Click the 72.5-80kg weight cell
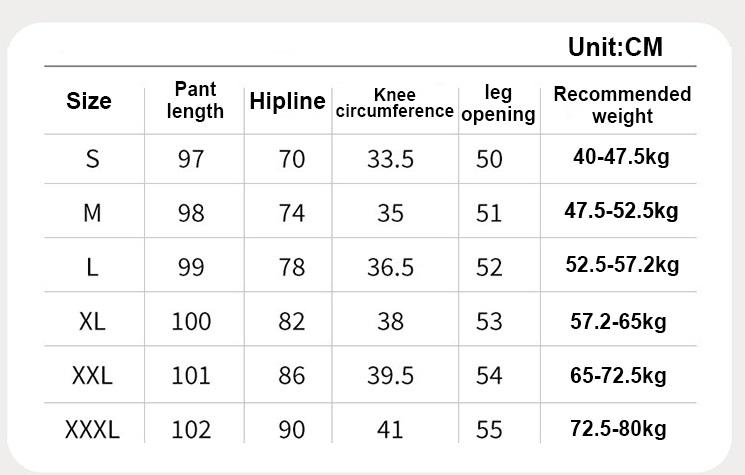 [617, 429]
